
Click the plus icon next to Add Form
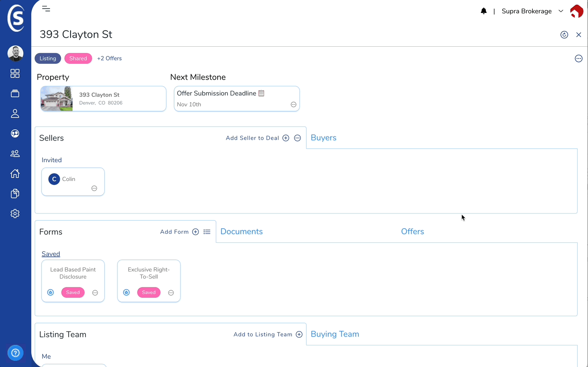tap(196, 232)
